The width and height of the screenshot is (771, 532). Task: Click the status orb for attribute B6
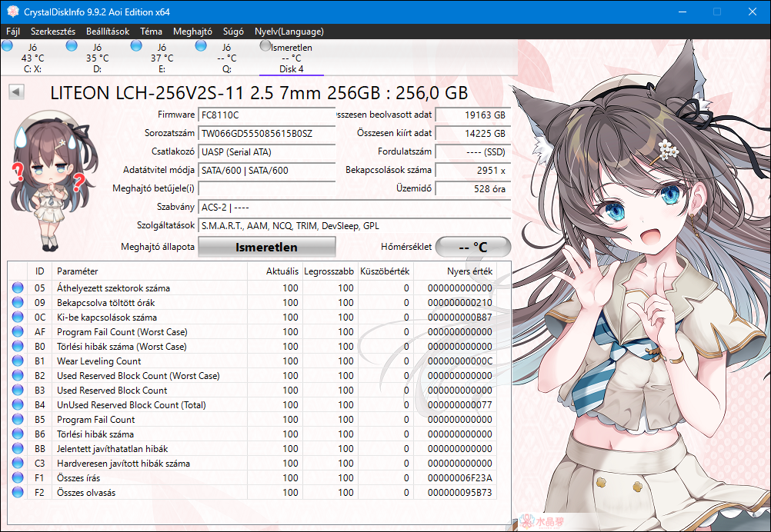click(18, 434)
